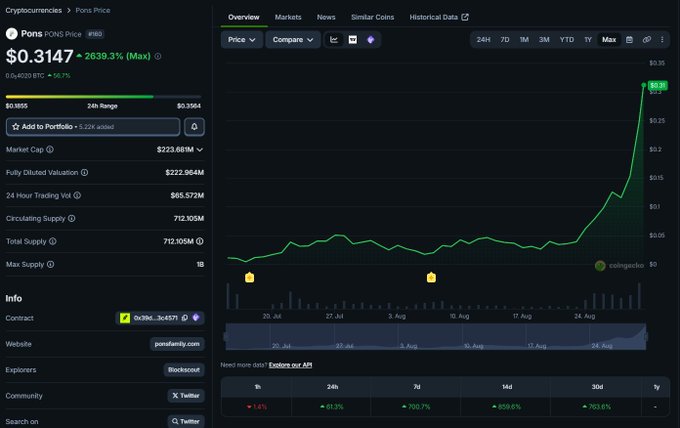Open the info icon next to Market Cap

click(x=50, y=150)
